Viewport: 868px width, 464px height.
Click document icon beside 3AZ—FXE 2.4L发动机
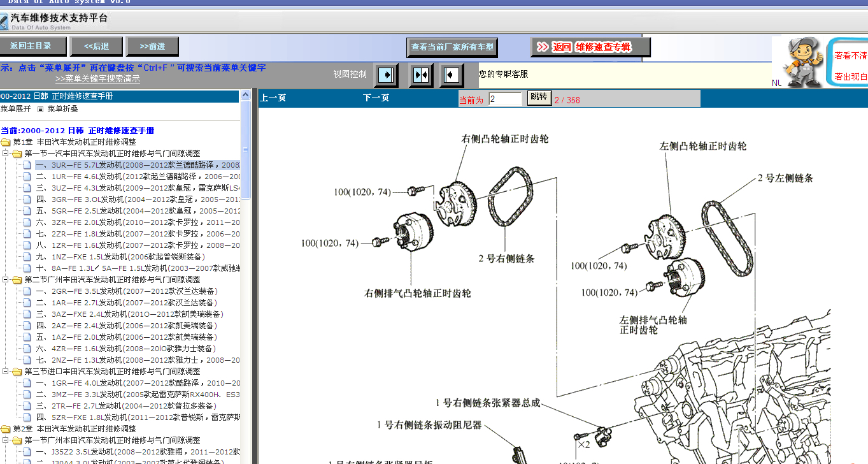coord(27,314)
